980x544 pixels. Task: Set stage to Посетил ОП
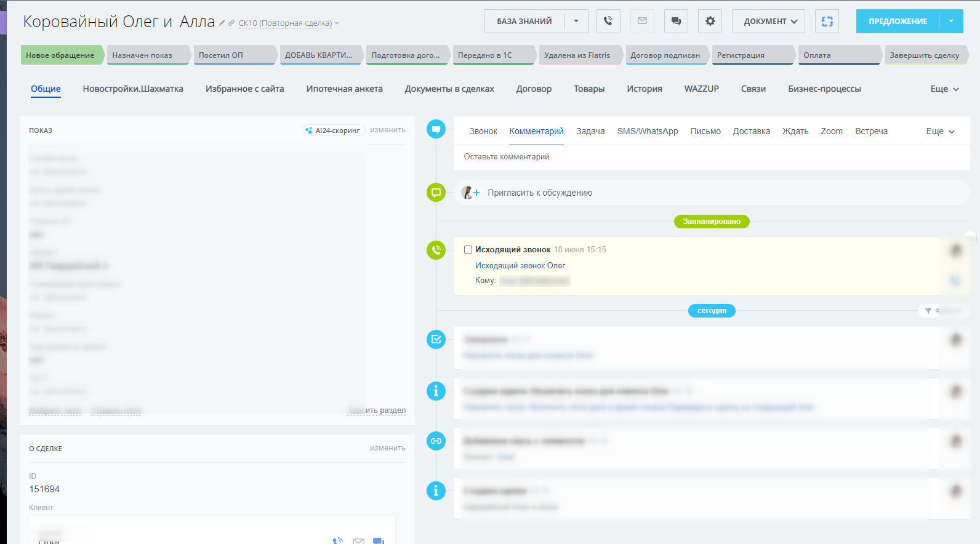tap(234, 55)
